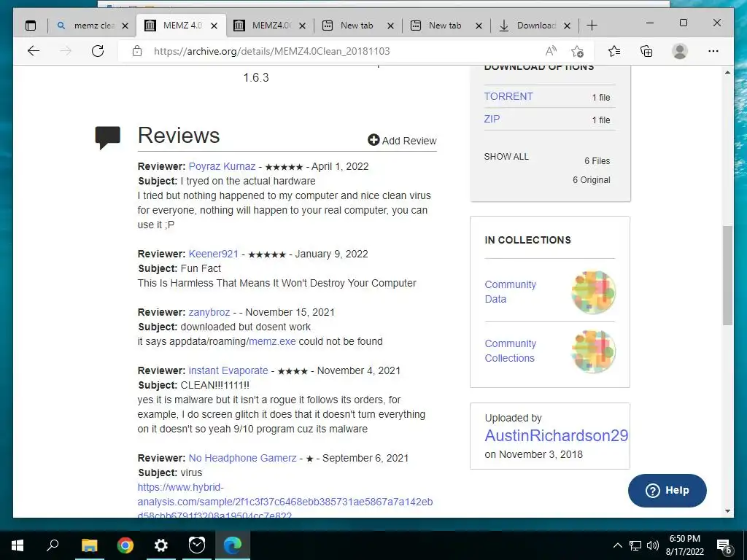This screenshot has width=747, height=560.
Task: Click SHOW ALL download files
Action: 506,157
